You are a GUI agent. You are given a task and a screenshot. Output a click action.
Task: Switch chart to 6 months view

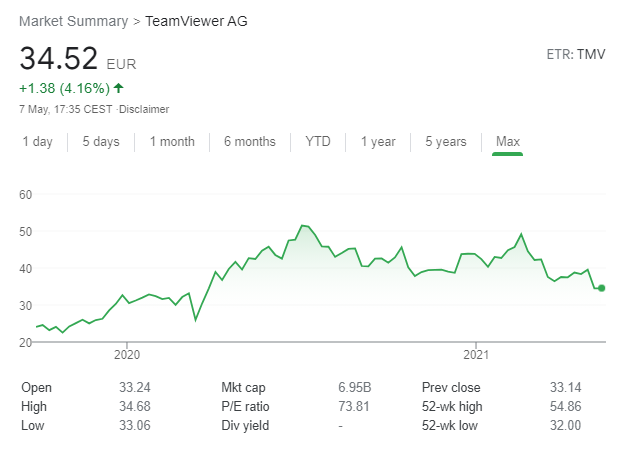tap(250, 142)
